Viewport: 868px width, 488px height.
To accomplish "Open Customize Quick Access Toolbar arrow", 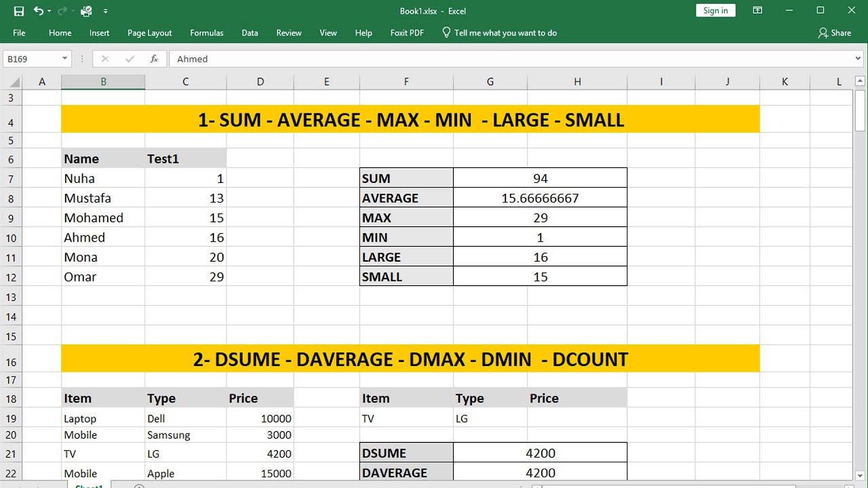I will click(106, 12).
